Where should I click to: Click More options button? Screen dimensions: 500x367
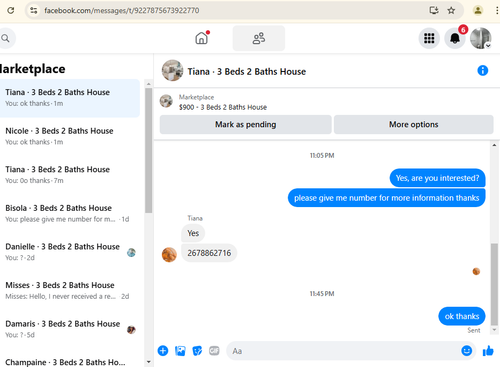(x=414, y=124)
